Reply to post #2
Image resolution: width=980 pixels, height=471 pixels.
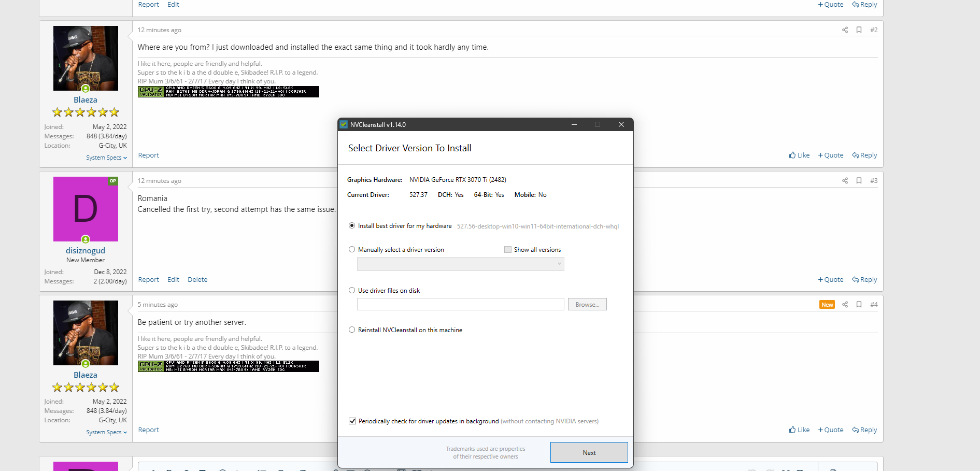click(x=864, y=155)
